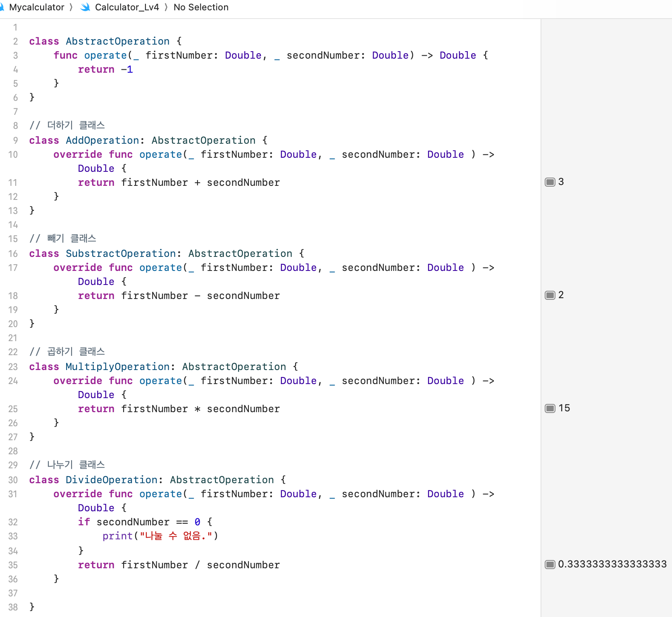Screen dimensions: 672x617
Task: Click 'if secondNumber == 0' on line 32
Action: click(139, 522)
